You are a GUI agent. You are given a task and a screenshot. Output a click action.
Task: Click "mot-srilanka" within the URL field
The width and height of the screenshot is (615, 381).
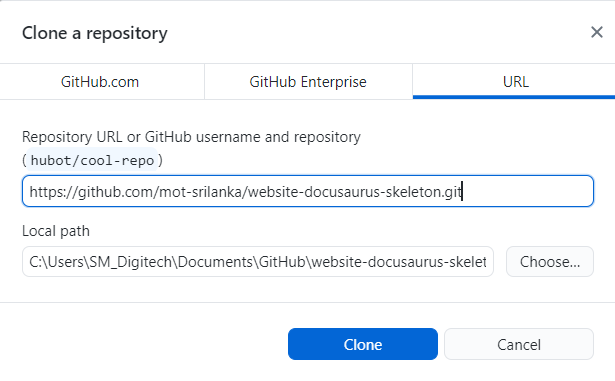[x=201, y=192]
